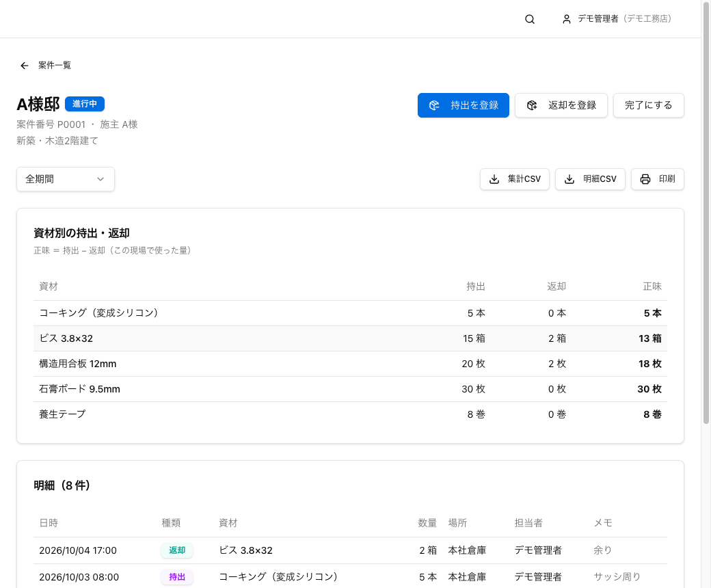
Task: Click the 2026/10/03 08:00 date cell
Action: tap(79, 578)
